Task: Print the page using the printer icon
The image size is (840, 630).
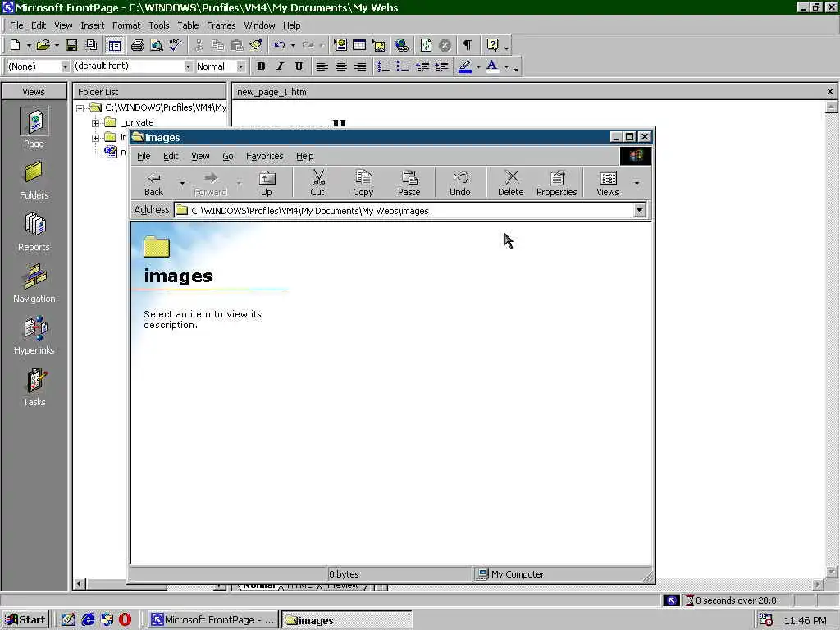Action: point(138,46)
